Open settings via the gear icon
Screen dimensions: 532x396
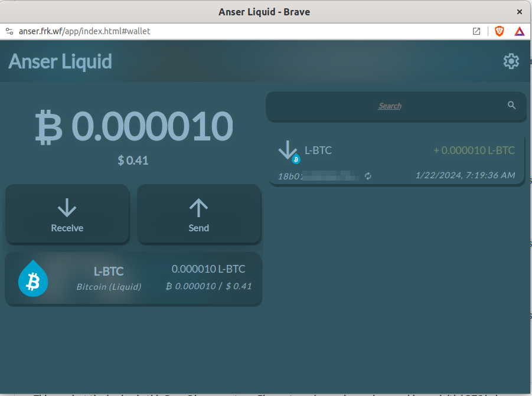click(511, 61)
